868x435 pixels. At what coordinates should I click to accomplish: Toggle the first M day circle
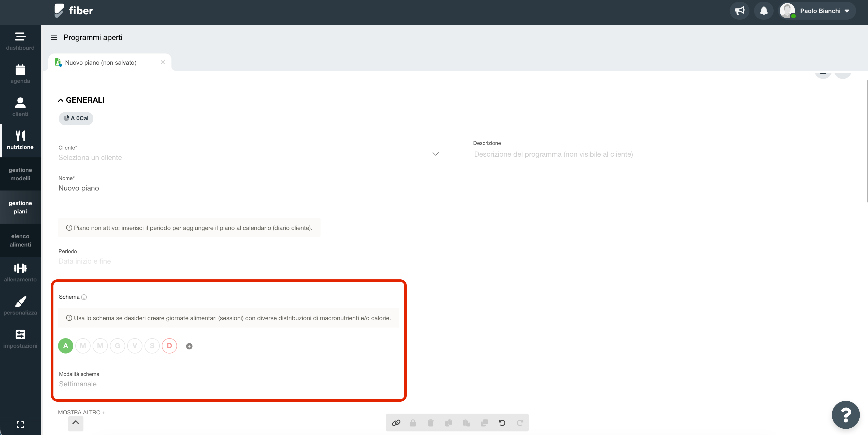coord(83,346)
